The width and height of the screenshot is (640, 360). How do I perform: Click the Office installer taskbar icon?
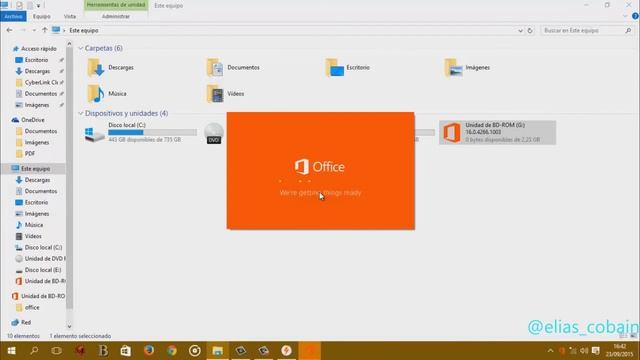pyautogui.click(x=310, y=351)
